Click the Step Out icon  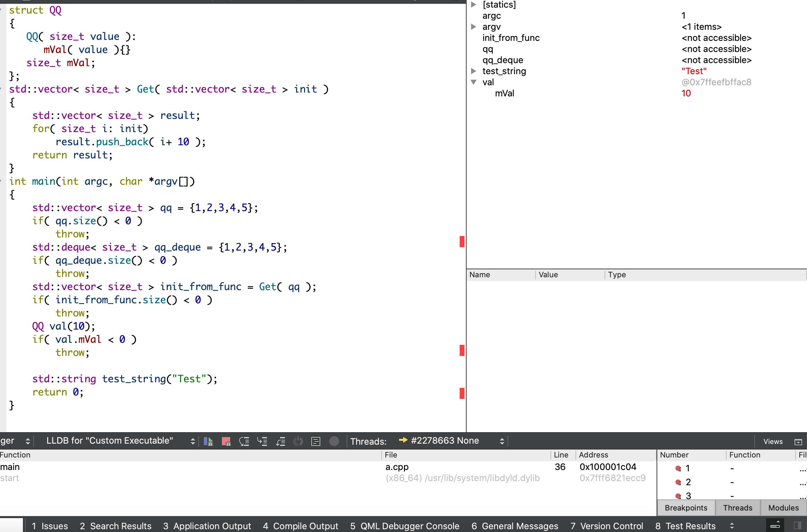[280, 441]
